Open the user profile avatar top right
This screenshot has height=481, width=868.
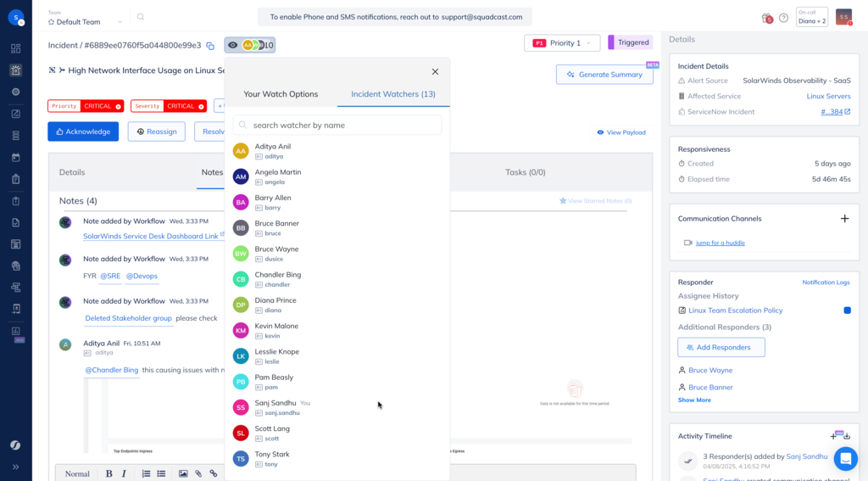tap(843, 17)
